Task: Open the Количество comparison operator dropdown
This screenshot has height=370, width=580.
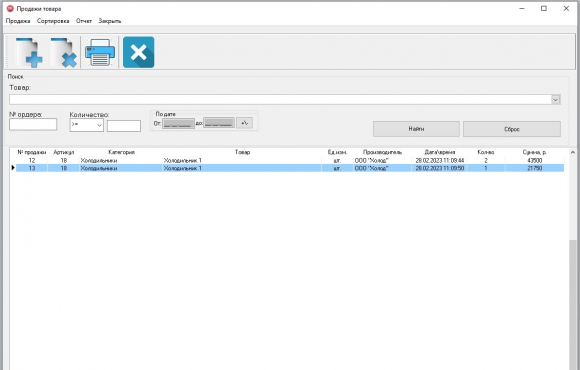Action: tap(87, 125)
